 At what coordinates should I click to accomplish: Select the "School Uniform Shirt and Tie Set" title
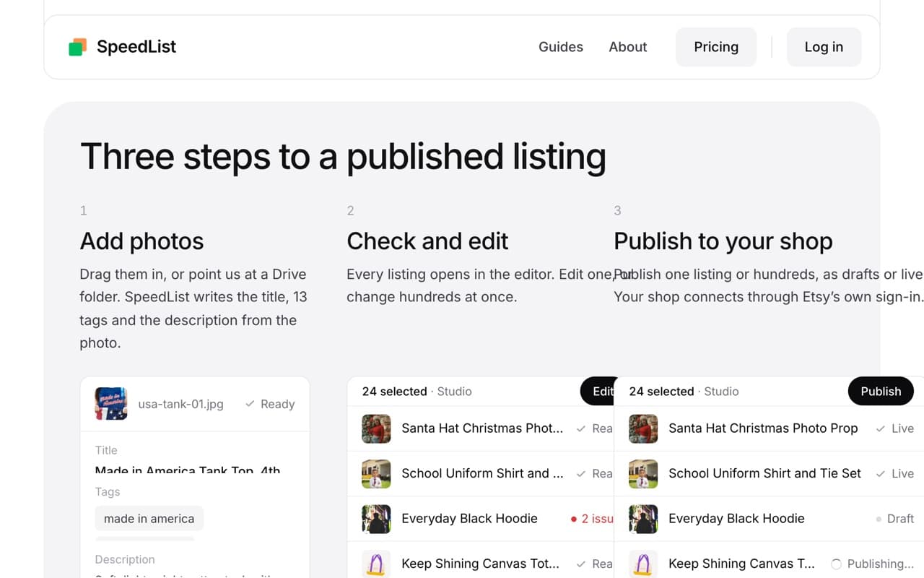(764, 474)
